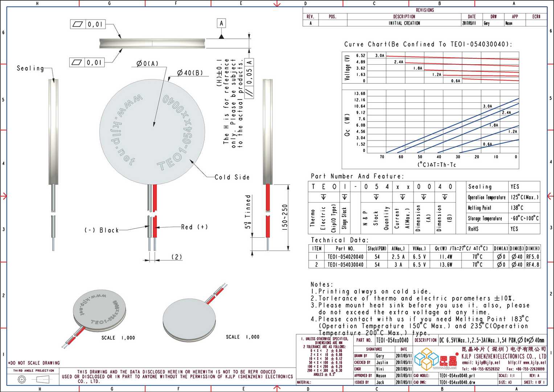Click the drawn by name Gary
Viewport: 554px width, 392px height.
coord(380,356)
